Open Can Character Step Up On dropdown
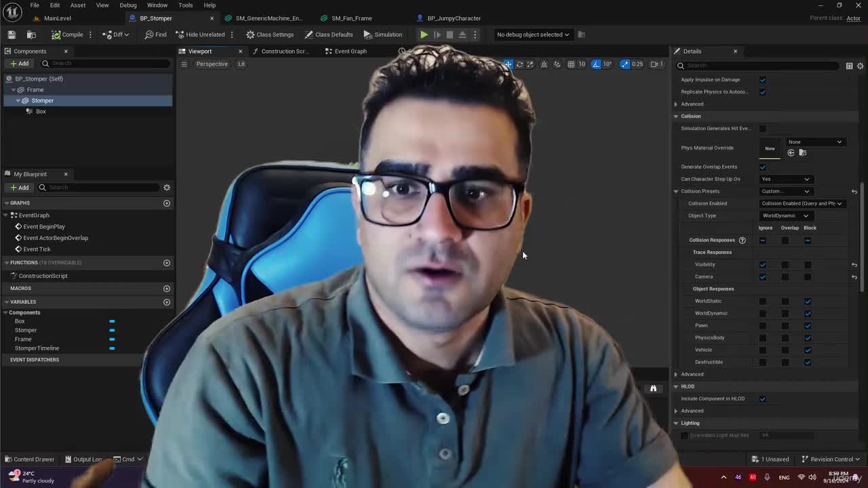This screenshot has height=488, width=868. (x=785, y=180)
